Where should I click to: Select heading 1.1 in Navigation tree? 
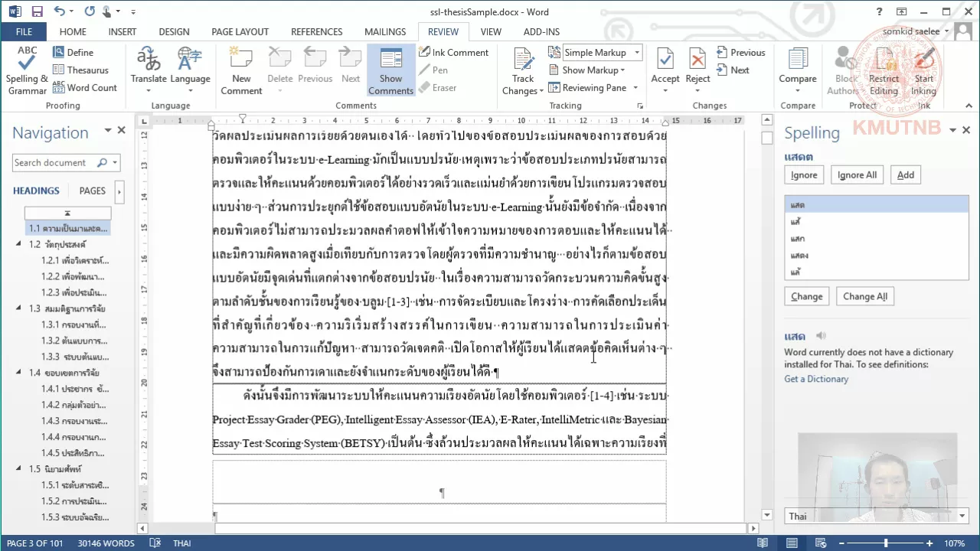[x=68, y=228]
